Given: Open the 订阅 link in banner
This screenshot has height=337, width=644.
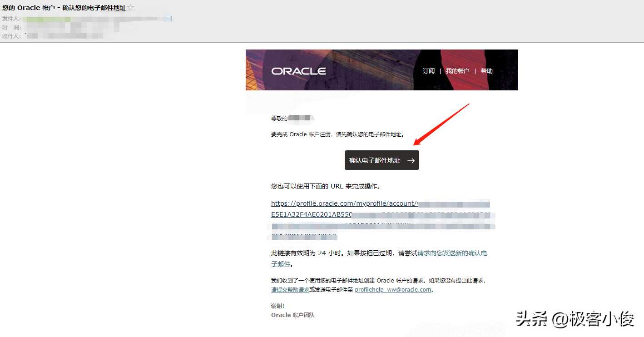Looking at the screenshot, I should 429,71.
